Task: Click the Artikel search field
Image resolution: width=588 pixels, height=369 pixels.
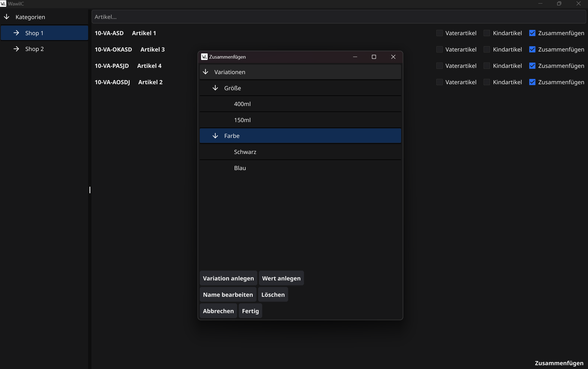Action: click(x=338, y=17)
